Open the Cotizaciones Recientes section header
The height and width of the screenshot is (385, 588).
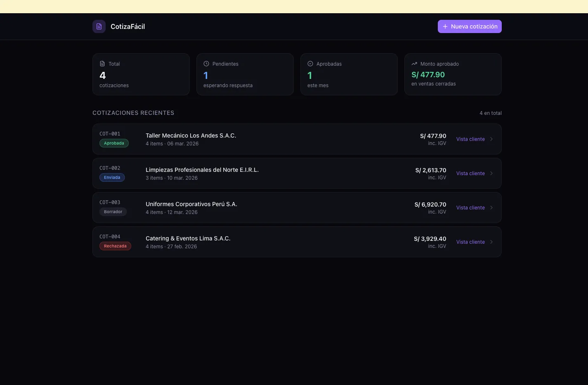click(133, 112)
